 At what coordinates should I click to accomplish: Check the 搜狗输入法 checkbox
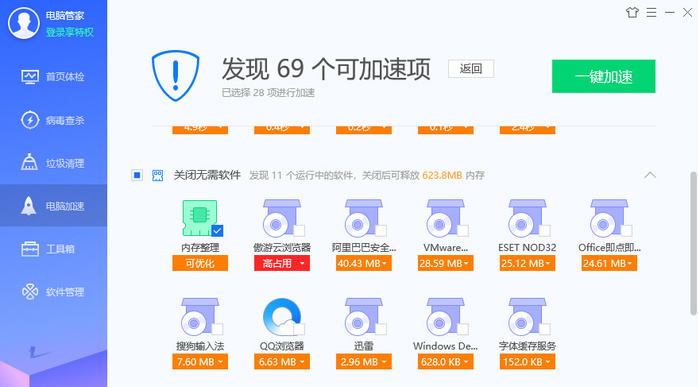pyautogui.click(x=217, y=329)
